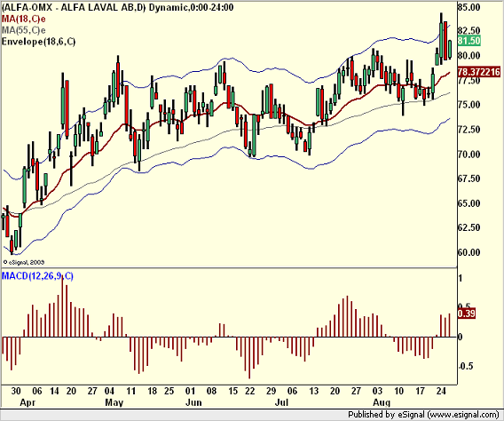The height and width of the screenshot is (421, 504).
Task: Click the 72.50 price axis label
Action: tap(469, 130)
